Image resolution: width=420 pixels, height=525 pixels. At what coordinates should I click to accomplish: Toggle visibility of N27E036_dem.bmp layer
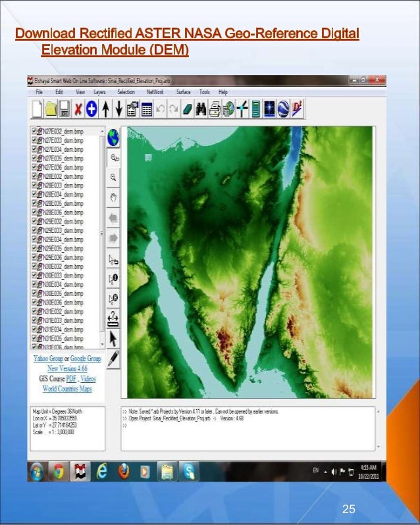pyautogui.click(x=34, y=167)
